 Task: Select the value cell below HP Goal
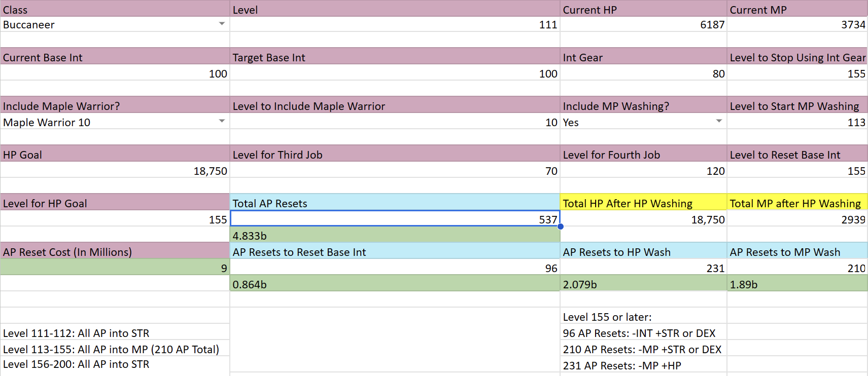pos(115,171)
